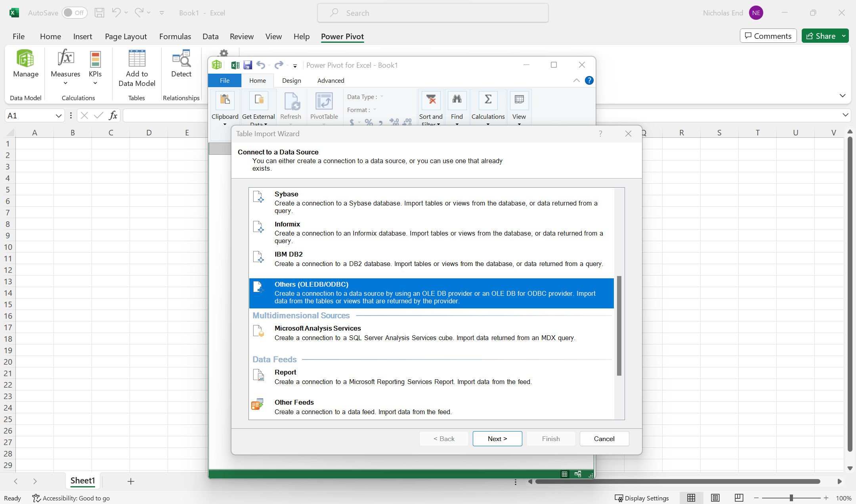
Task: Toggle the AutoSave switch
Action: coord(74,13)
